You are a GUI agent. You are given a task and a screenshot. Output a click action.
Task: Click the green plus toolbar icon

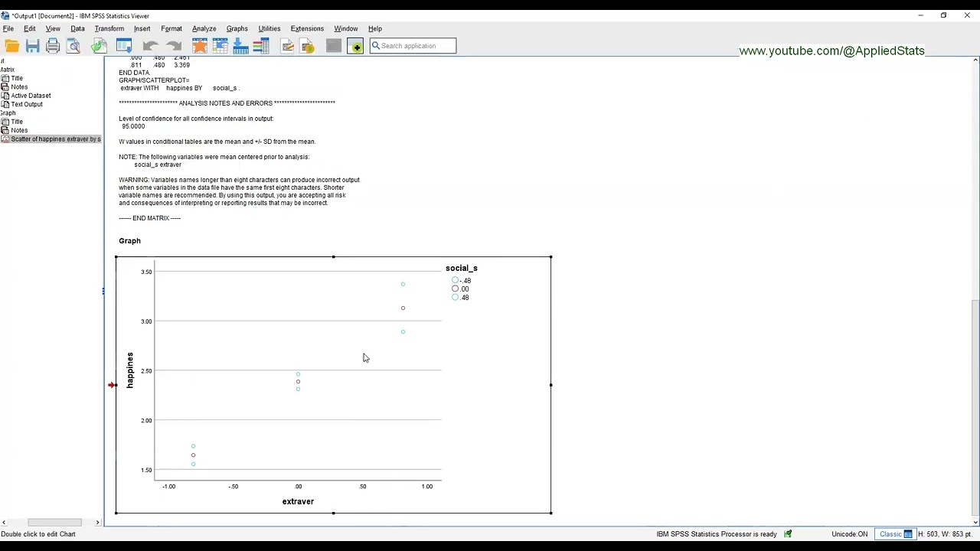355,46
